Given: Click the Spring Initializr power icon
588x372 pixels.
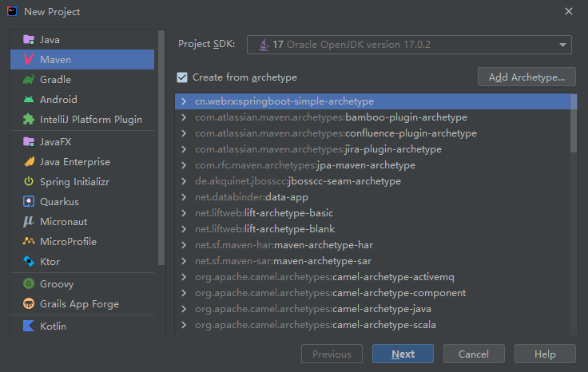Looking at the screenshot, I should pyautogui.click(x=29, y=182).
